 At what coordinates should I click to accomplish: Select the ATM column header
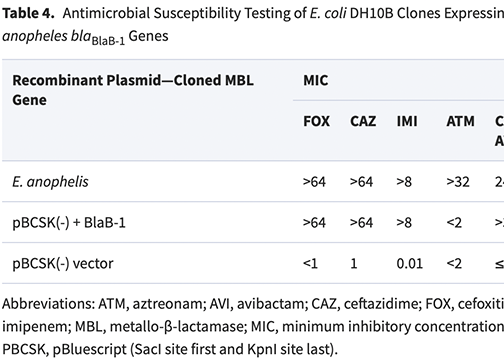(460, 121)
